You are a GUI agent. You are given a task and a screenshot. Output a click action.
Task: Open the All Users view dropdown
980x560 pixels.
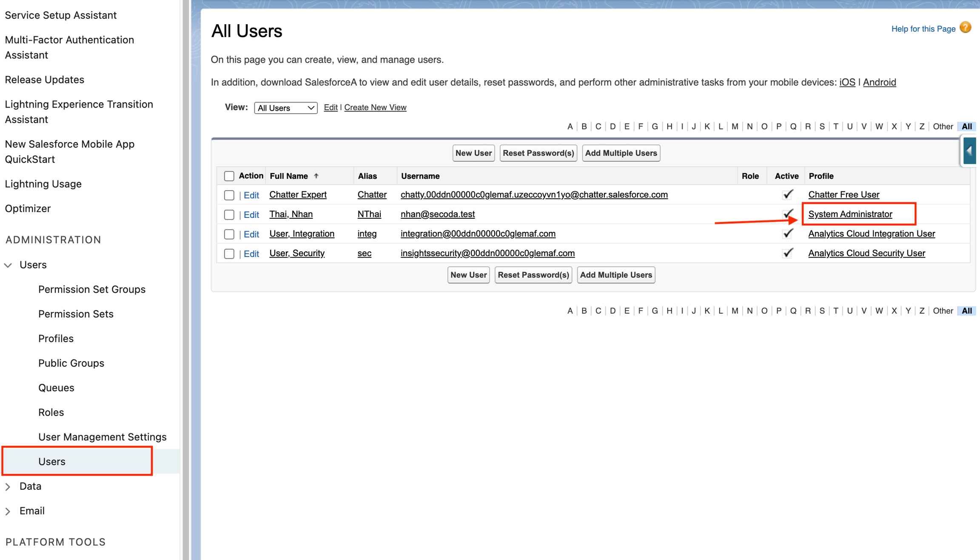click(285, 108)
